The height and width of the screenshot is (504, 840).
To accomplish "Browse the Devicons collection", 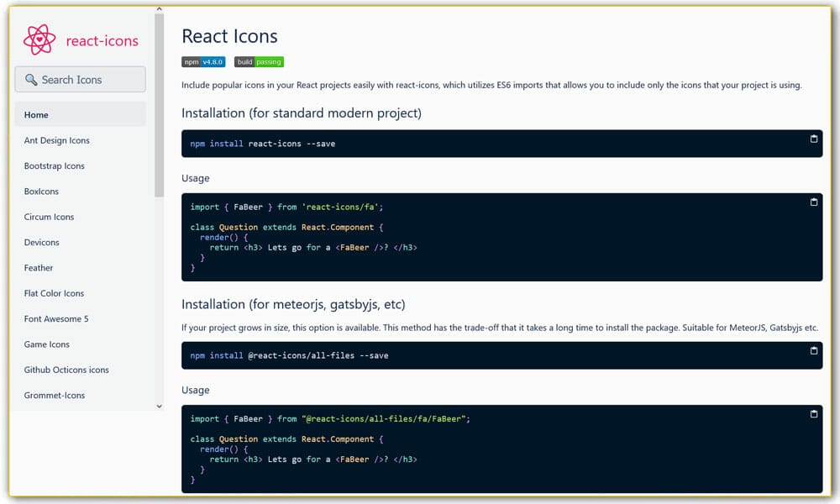I will tap(41, 242).
